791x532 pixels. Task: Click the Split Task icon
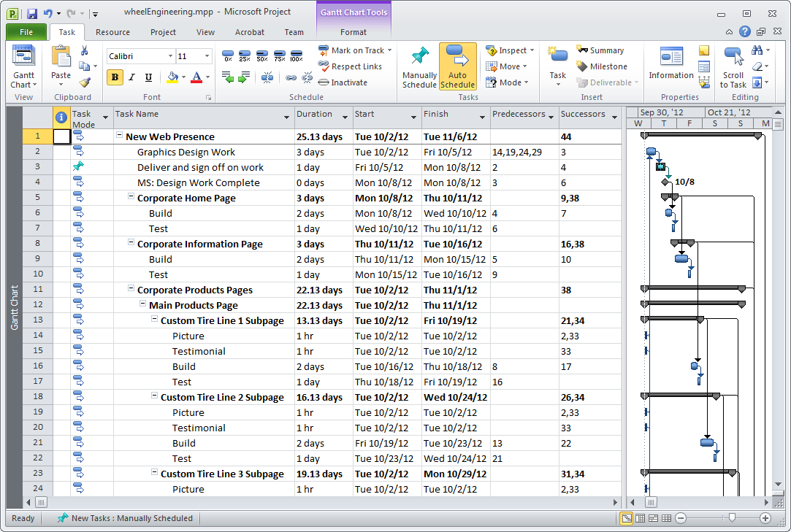(267, 77)
